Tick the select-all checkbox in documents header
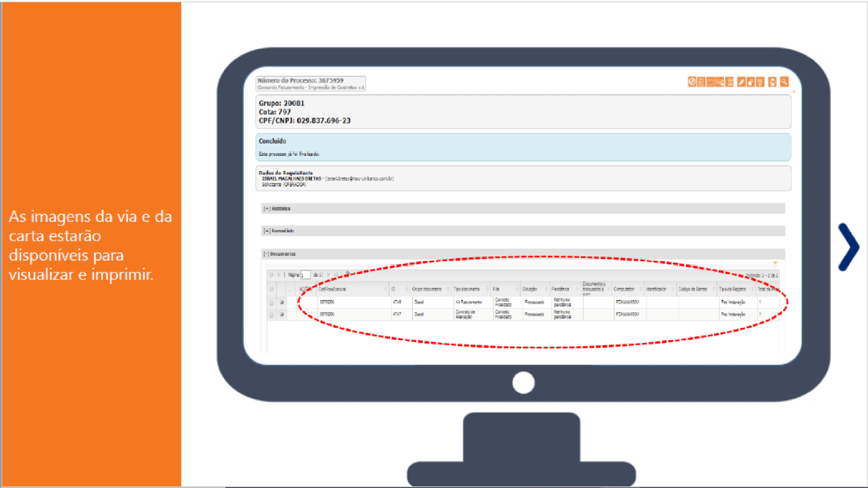The image size is (868, 488). [272, 289]
